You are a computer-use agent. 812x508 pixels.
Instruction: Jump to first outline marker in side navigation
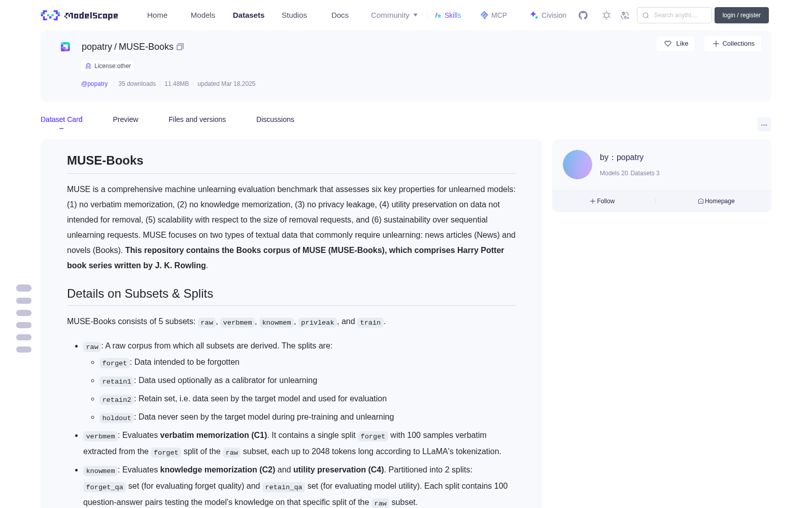pyautogui.click(x=24, y=288)
